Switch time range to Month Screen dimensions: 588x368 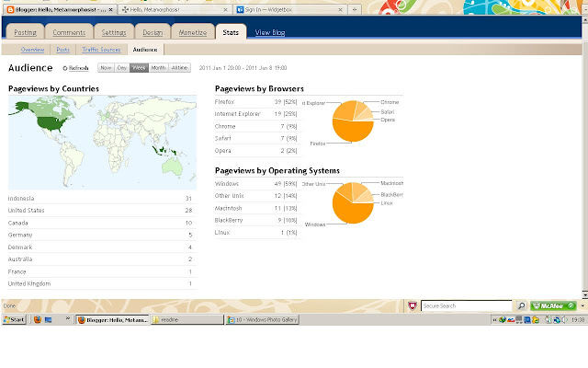158,67
